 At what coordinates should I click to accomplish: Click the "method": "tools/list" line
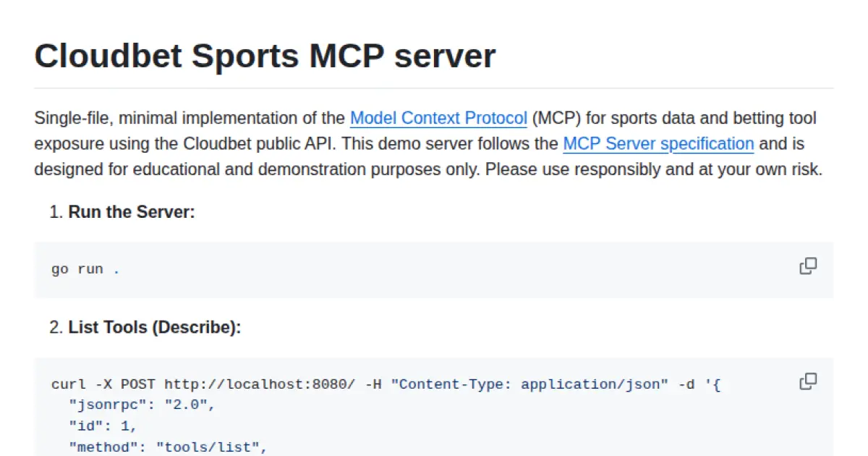point(166,447)
